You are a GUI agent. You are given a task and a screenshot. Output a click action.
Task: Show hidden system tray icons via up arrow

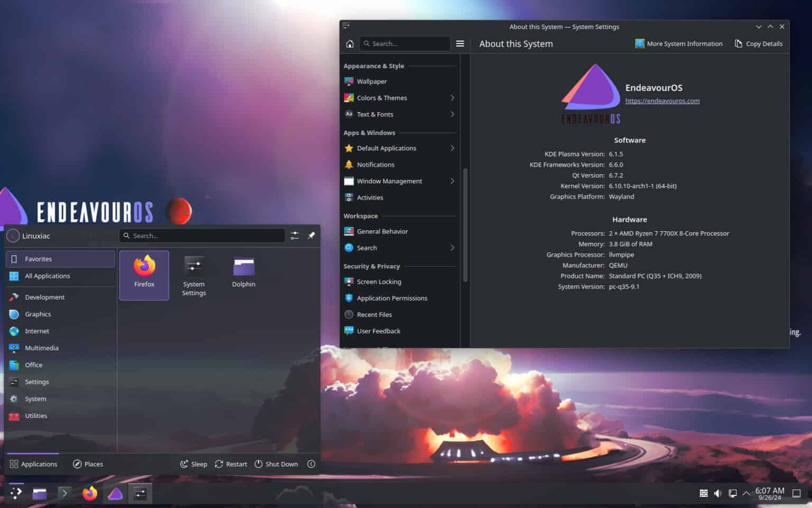pos(746,493)
